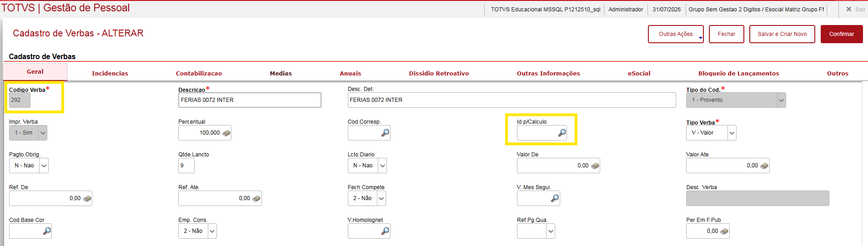
Task: Click the Desc. Det. input field
Action: pyautogui.click(x=512, y=100)
